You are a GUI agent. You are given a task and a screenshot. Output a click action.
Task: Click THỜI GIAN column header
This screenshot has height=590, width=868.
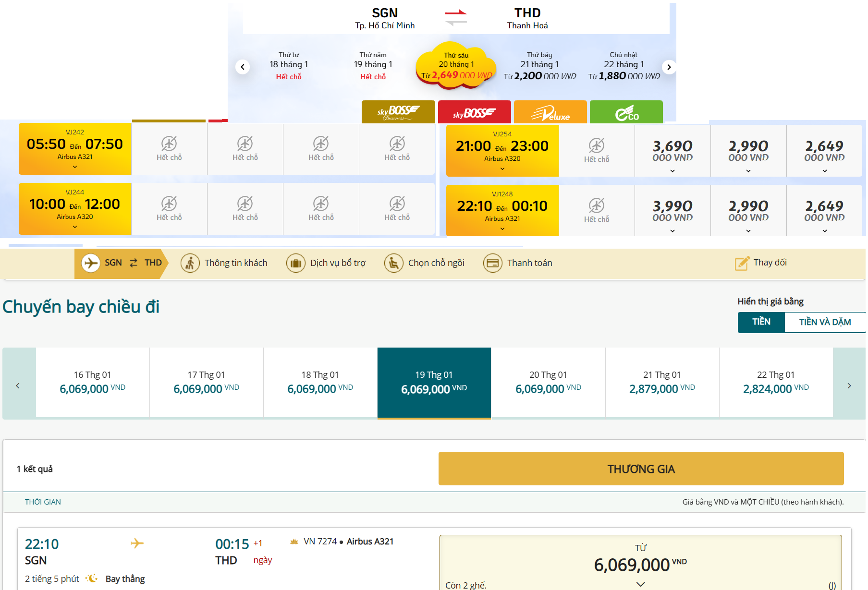[x=43, y=502]
